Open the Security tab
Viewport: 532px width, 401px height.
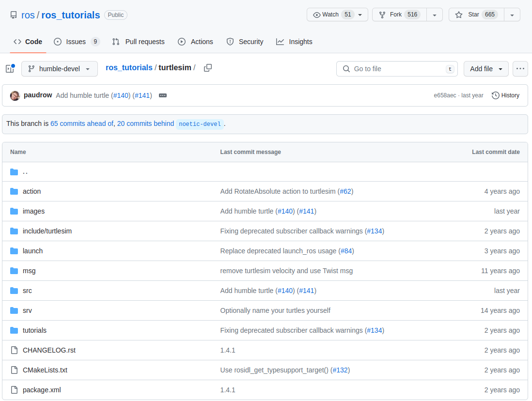pos(245,42)
